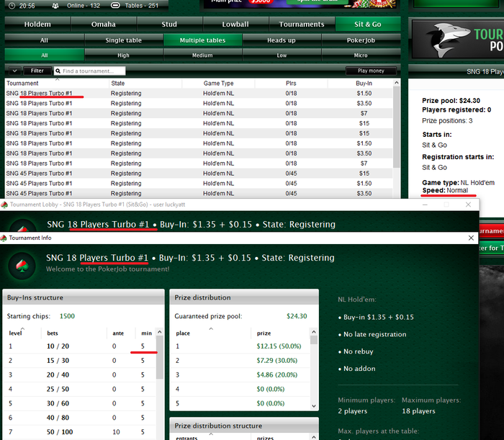Click the Starting chips value 1500

pyautogui.click(x=67, y=316)
